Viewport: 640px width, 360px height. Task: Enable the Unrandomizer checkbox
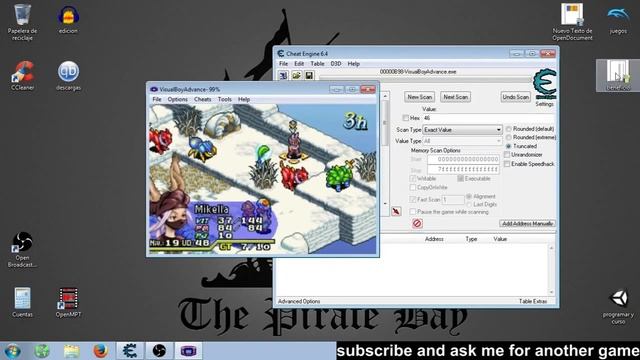tap(507, 155)
